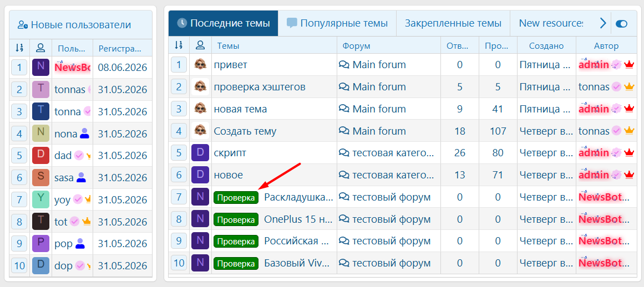Viewport: 644px width, 287px height.
Task: Click row number 3 in users table
Action: (x=19, y=111)
